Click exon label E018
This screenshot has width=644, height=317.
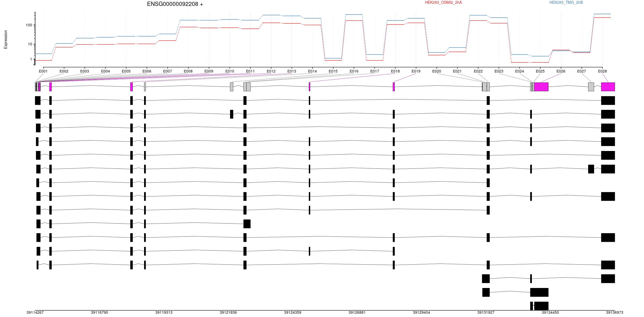[395, 71]
